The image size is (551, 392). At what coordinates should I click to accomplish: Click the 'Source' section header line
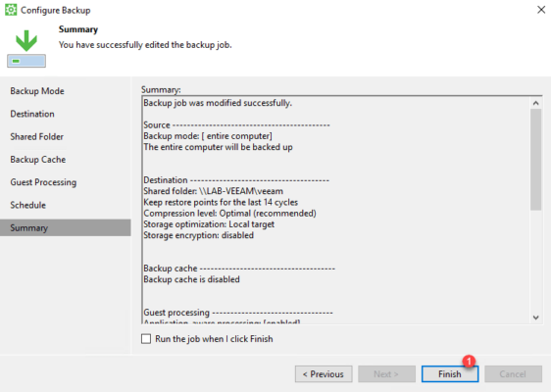pos(236,125)
